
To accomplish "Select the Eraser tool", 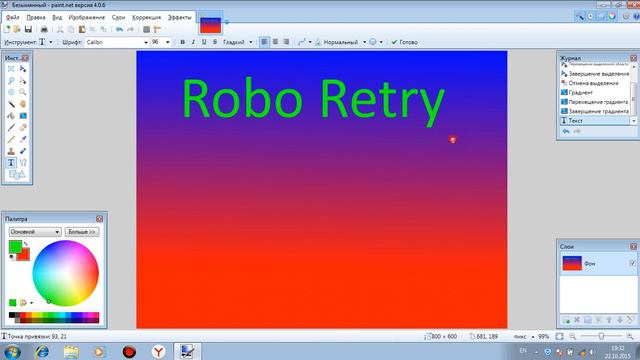I will pos(23,128).
